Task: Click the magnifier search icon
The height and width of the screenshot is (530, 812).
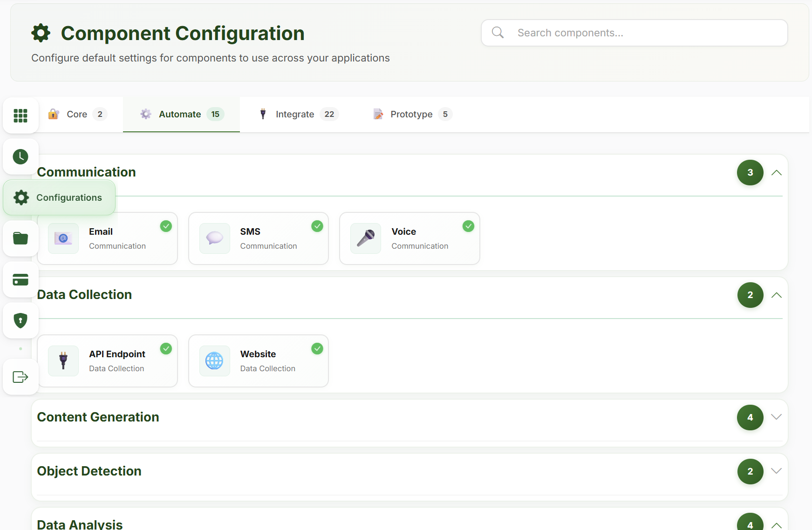Action: pyautogui.click(x=498, y=33)
